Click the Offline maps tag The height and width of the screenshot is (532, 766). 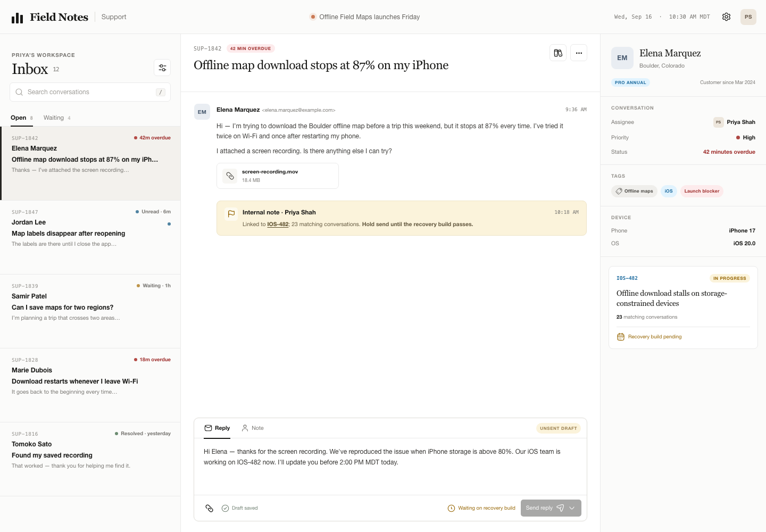pyautogui.click(x=634, y=191)
